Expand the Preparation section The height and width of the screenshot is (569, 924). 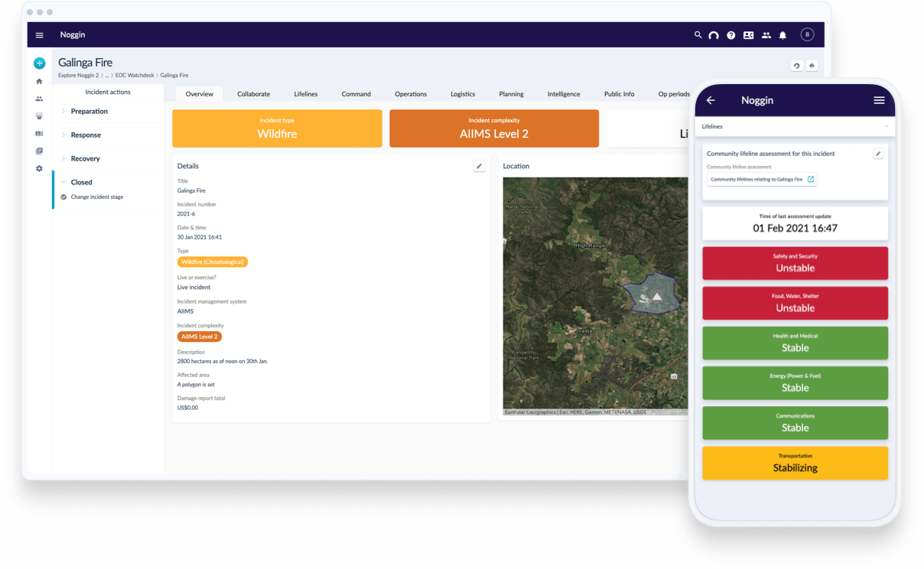pos(89,112)
